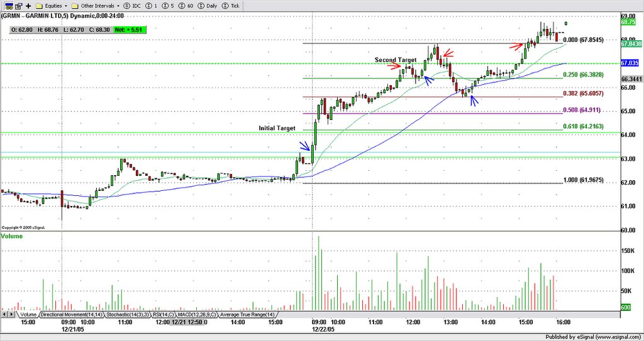
Task: Select the IDC symbol button
Action: point(133,6)
